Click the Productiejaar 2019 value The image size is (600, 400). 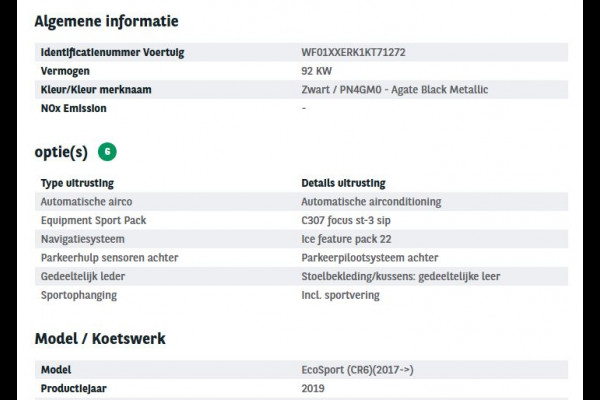[x=313, y=388]
